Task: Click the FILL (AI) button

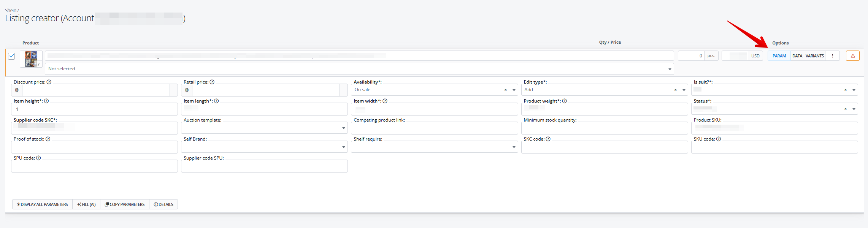Action: tap(86, 204)
